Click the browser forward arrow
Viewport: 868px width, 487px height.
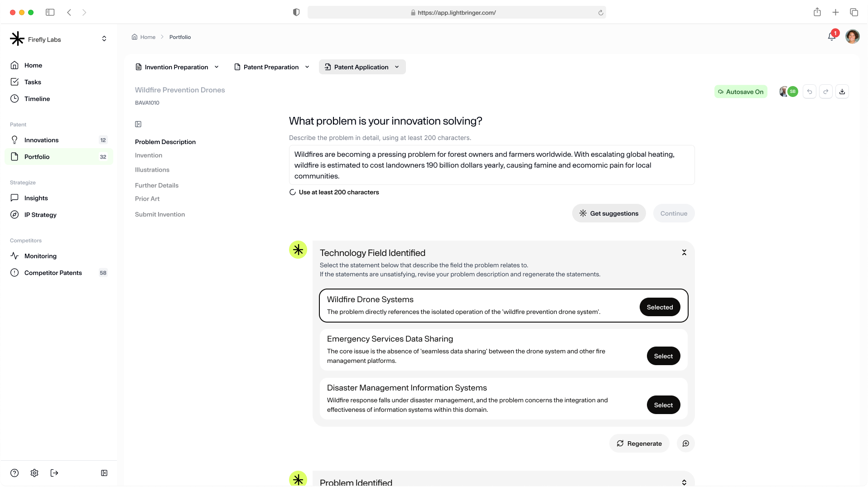point(84,12)
